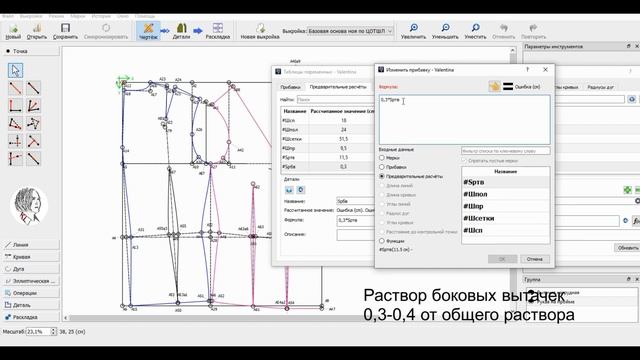
Task: Open the Прибавки tab in variables table
Action: click(x=290, y=87)
